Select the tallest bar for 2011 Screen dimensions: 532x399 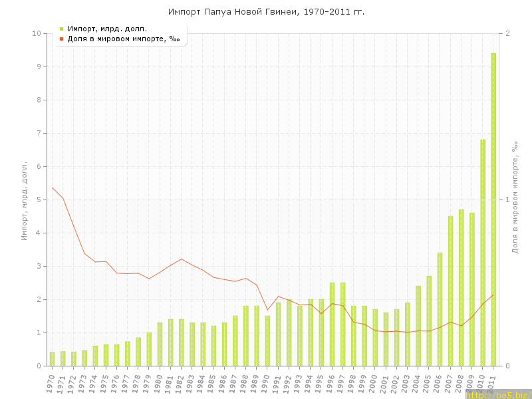493,209
